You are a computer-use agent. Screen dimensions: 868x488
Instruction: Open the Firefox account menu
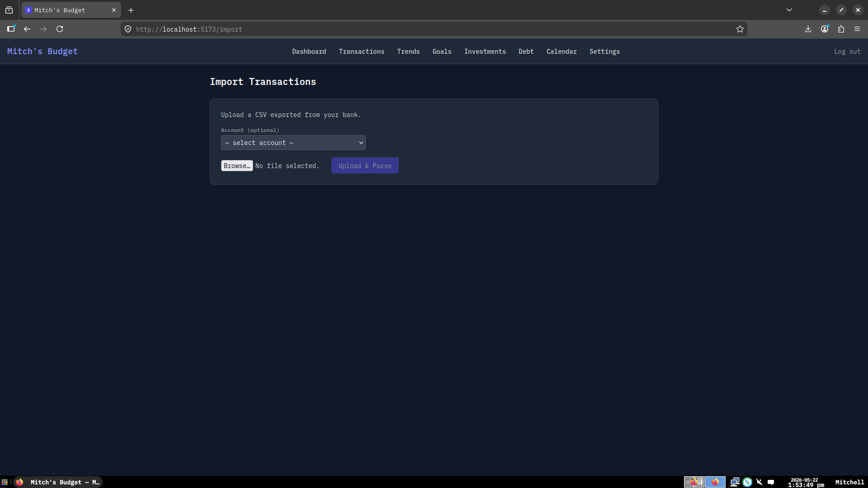point(825,29)
